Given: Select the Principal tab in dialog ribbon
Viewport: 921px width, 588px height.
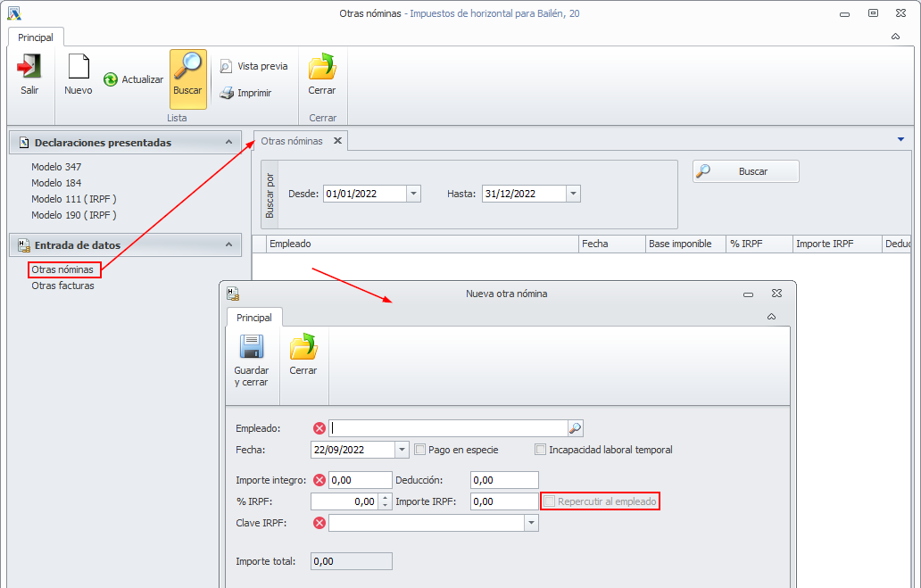Looking at the screenshot, I should click(254, 318).
